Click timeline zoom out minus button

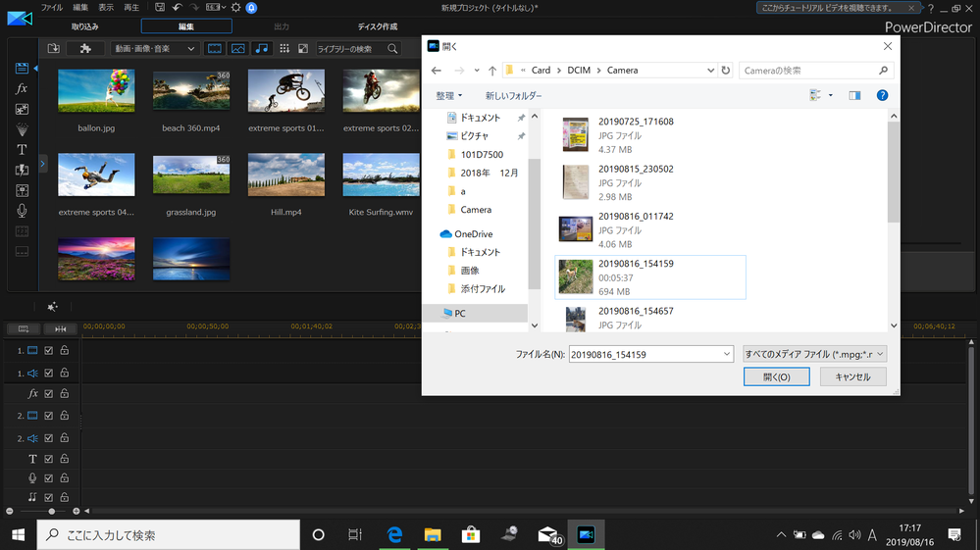(10, 512)
